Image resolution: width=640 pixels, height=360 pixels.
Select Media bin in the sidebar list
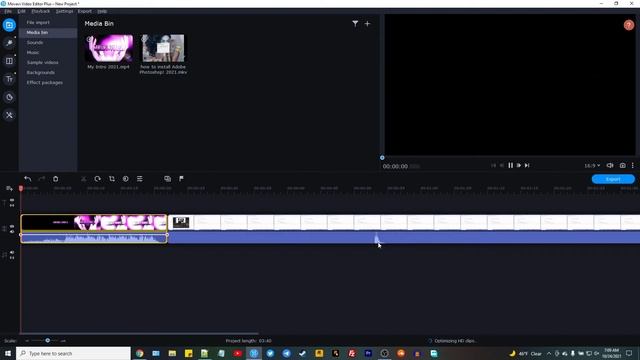point(48,32)
